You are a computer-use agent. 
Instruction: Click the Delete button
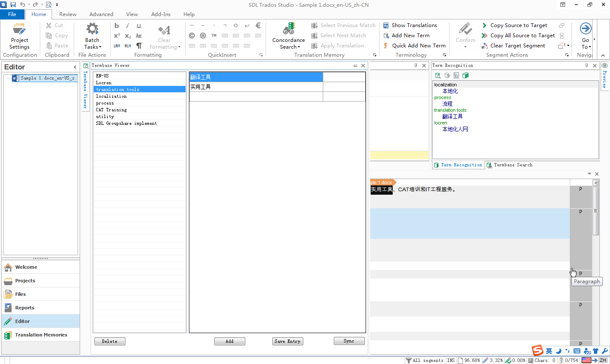click(110, 341)
